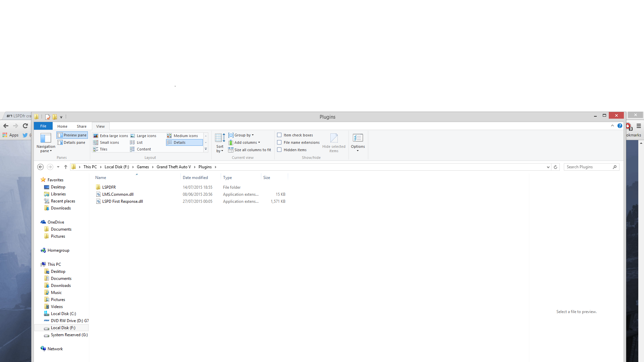Click Grand Theft Auto V breadcrumb
This screenshot has height=362, width=644.
click(x=173, y=167)
